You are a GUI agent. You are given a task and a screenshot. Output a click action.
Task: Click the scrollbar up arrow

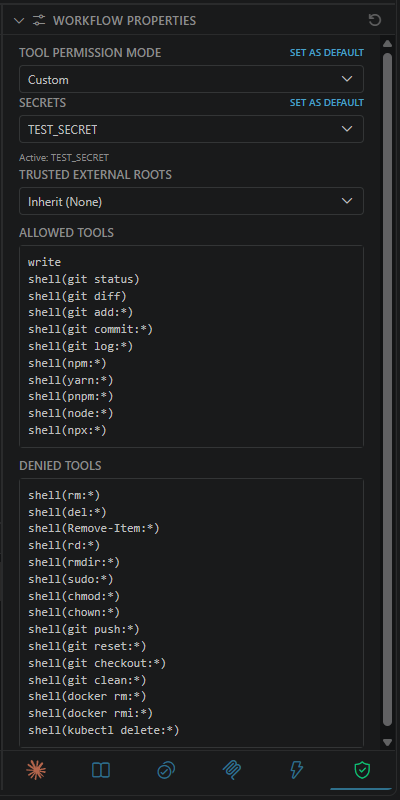(387, 43)
